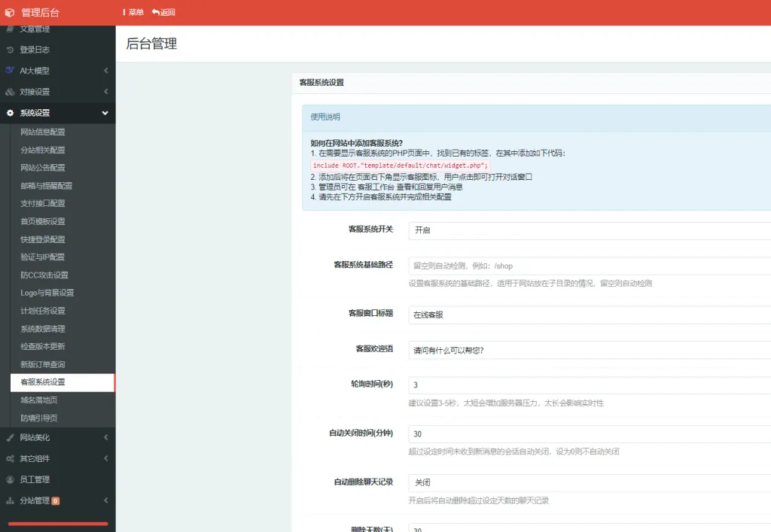Click the include ROOT widget.php code snippet
Viewport: 771px width, 532px height.
click(x=401, y=166)
